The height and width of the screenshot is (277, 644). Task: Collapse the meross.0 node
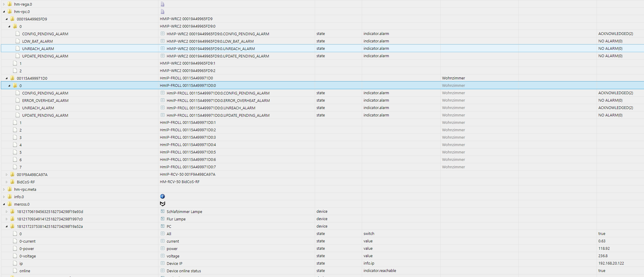(x=4, y=204)
